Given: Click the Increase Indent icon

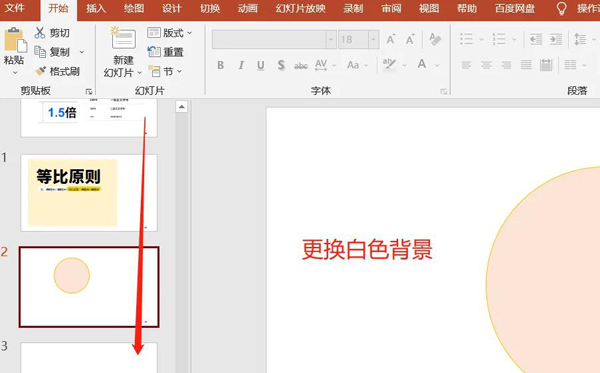Looking at the screenshot, I should (556, 39).
